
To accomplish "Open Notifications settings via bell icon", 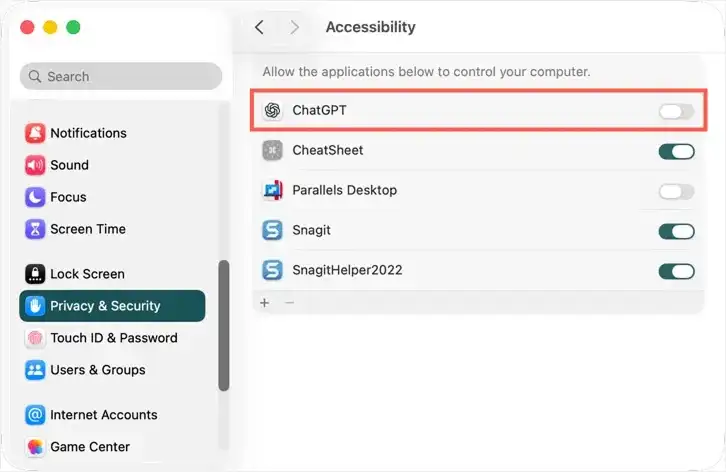I will [x=35, y=133].
